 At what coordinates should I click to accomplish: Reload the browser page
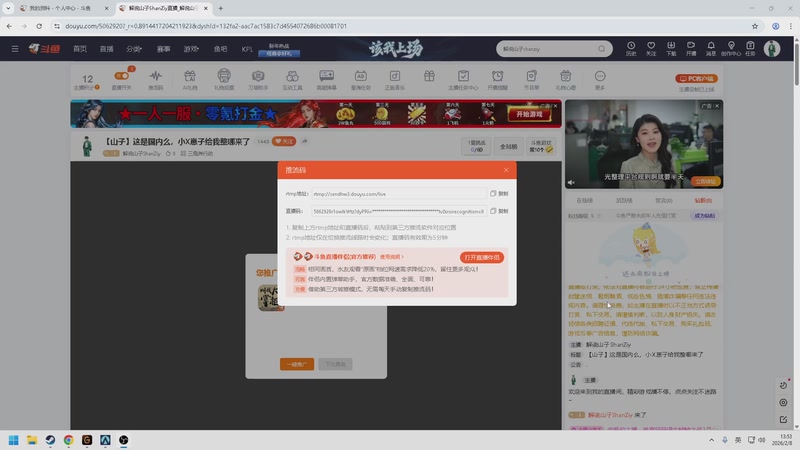[39, 26]
